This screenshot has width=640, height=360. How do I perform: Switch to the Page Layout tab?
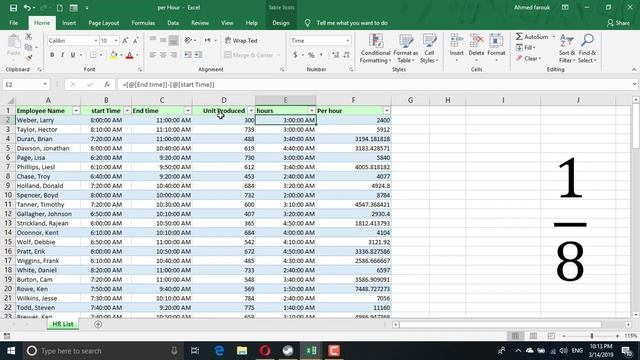point(104,23)
